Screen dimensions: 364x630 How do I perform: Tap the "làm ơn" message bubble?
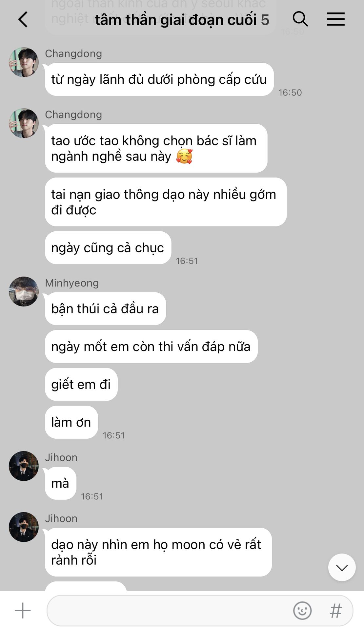point(71,422)
